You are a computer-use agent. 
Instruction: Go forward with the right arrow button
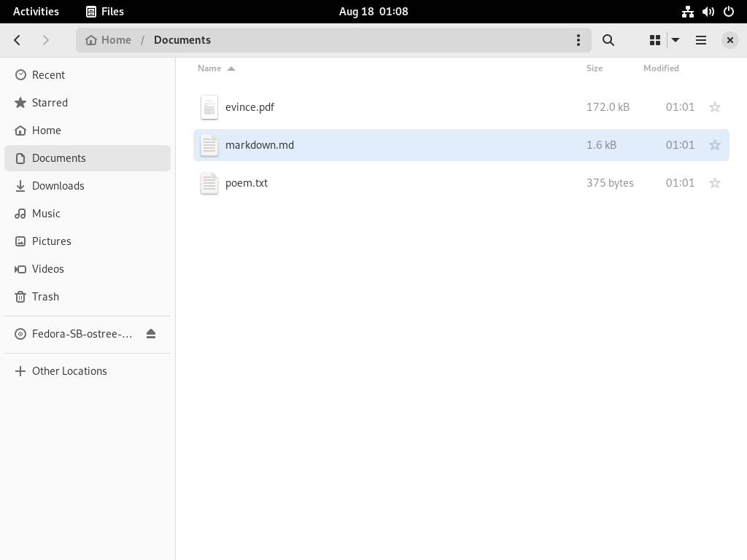point(46,40)
